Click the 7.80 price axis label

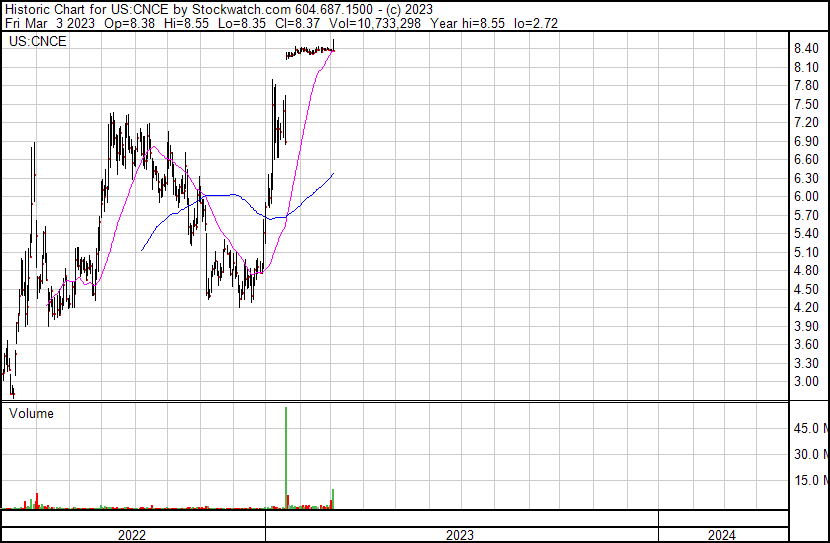click(x=806, y=86)
